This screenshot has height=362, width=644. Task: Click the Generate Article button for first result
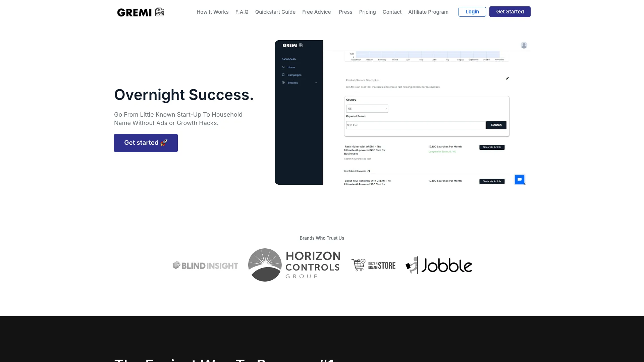tap(492, 147)
